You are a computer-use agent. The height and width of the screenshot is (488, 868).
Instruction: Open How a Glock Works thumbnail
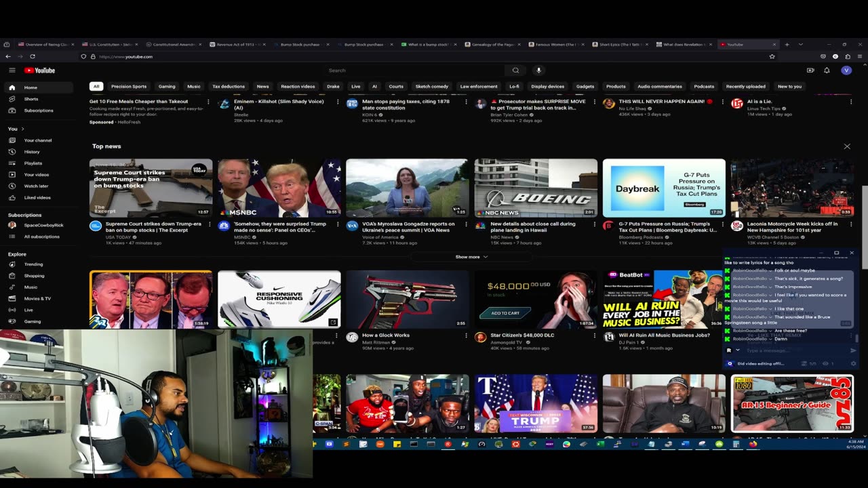[x=407, y=299]
